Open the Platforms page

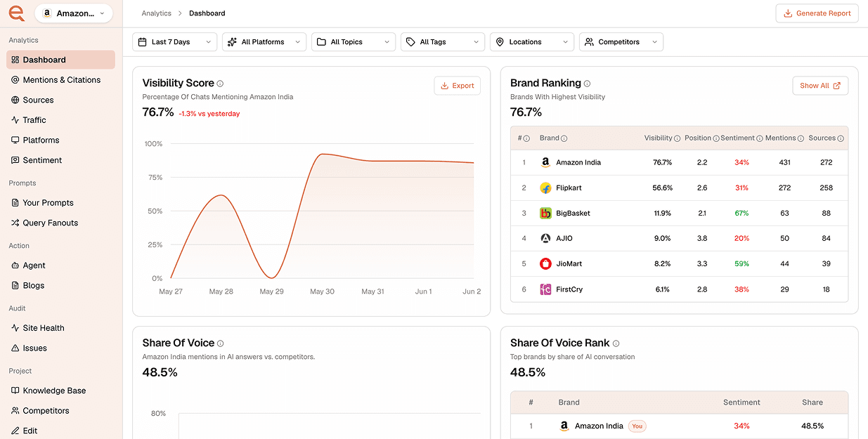point(60,140)
